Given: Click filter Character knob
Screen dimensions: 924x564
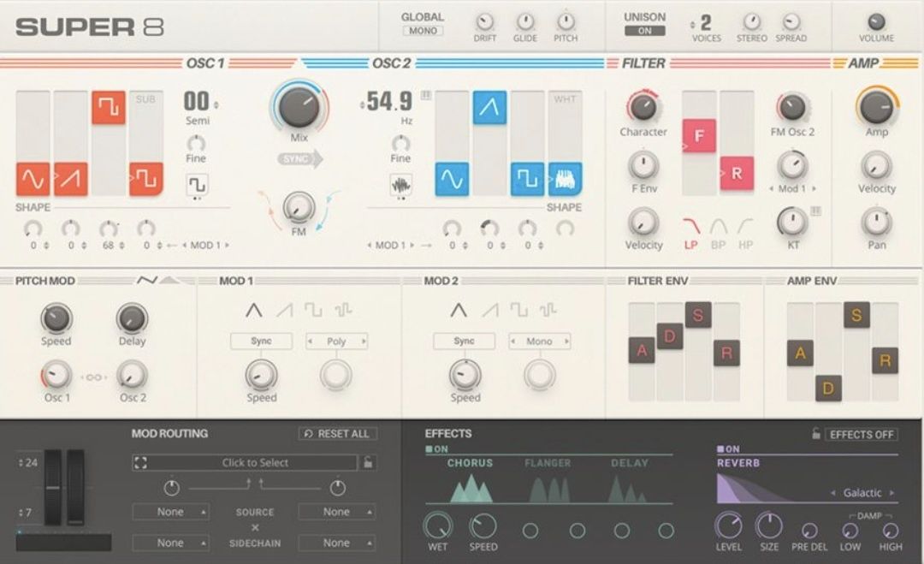Looking at the screenshot, I should (x=643, y=107).
